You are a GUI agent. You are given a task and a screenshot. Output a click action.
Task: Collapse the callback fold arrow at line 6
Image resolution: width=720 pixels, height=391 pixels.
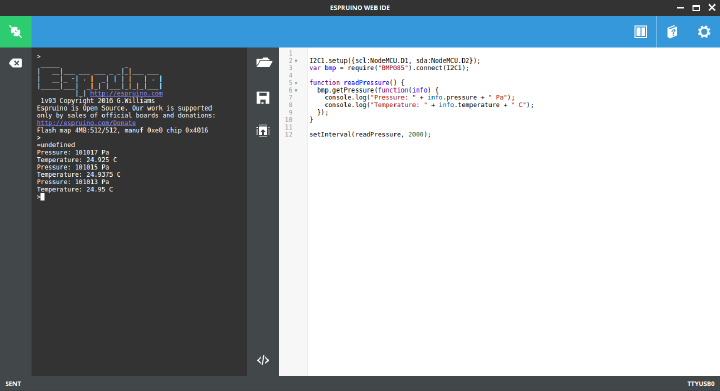point(296,90)
